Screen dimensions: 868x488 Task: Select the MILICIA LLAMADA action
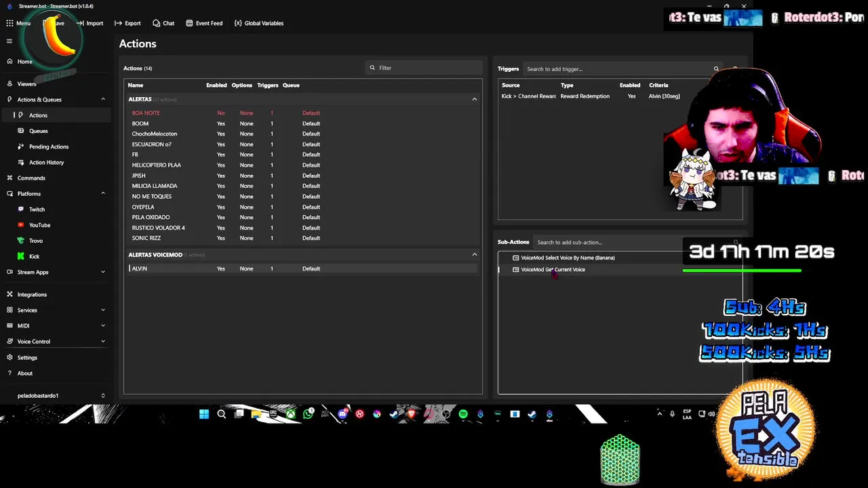point(155,186)
